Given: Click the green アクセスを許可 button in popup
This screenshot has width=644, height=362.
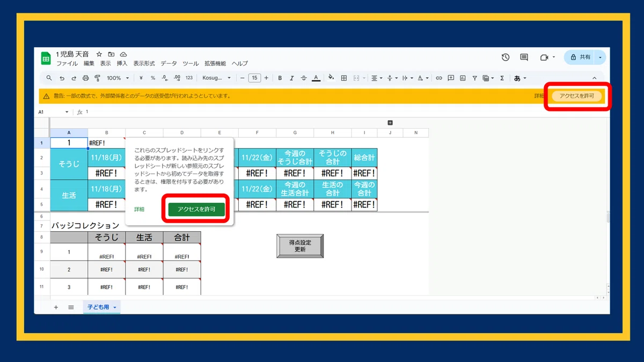Looking at the screenshot, I should [196, 209].
